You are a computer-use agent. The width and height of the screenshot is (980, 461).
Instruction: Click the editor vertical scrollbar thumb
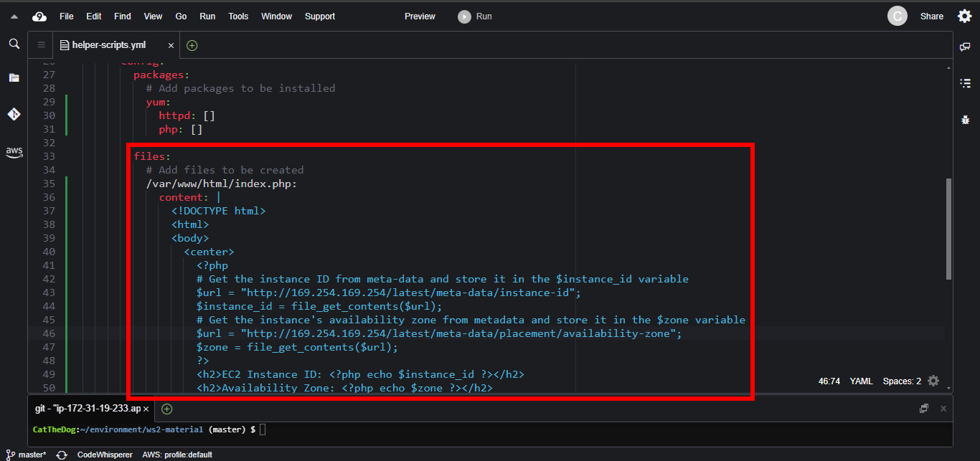point(948,228)
